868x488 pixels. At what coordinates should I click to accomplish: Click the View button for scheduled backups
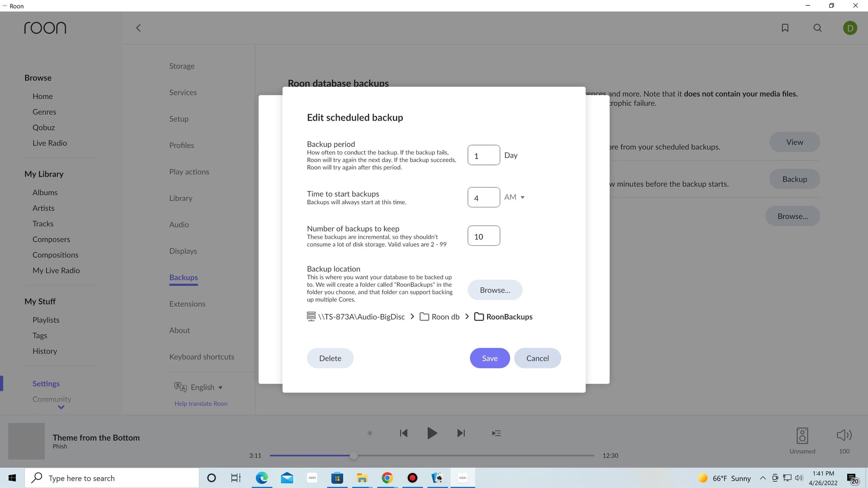click(794, 142)
